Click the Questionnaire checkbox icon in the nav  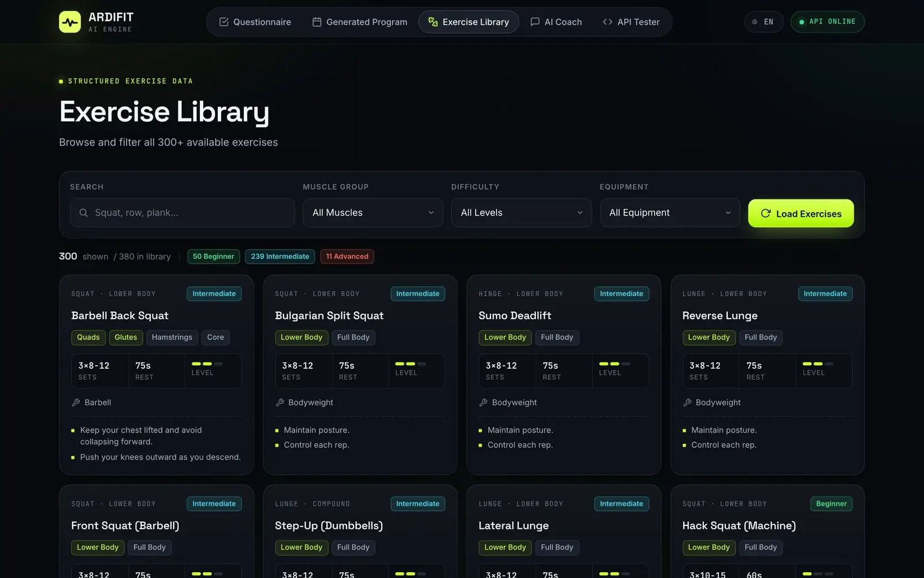coord(224,22)
